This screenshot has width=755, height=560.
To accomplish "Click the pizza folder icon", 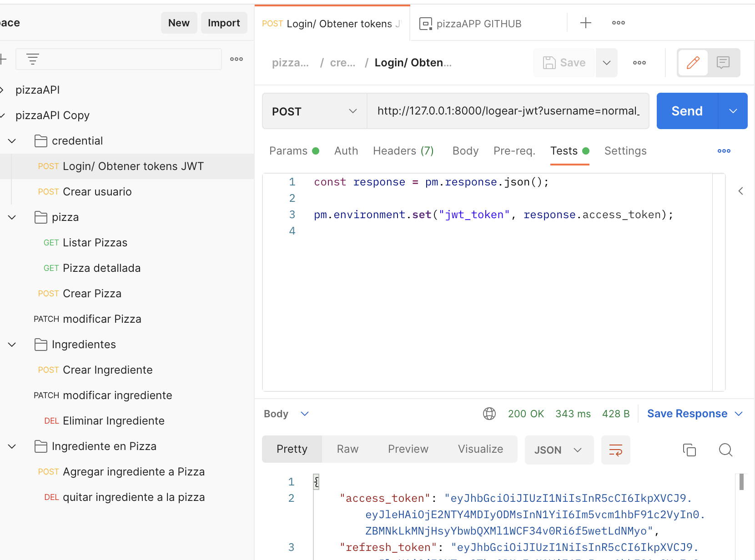I will (x=41, y=217).
